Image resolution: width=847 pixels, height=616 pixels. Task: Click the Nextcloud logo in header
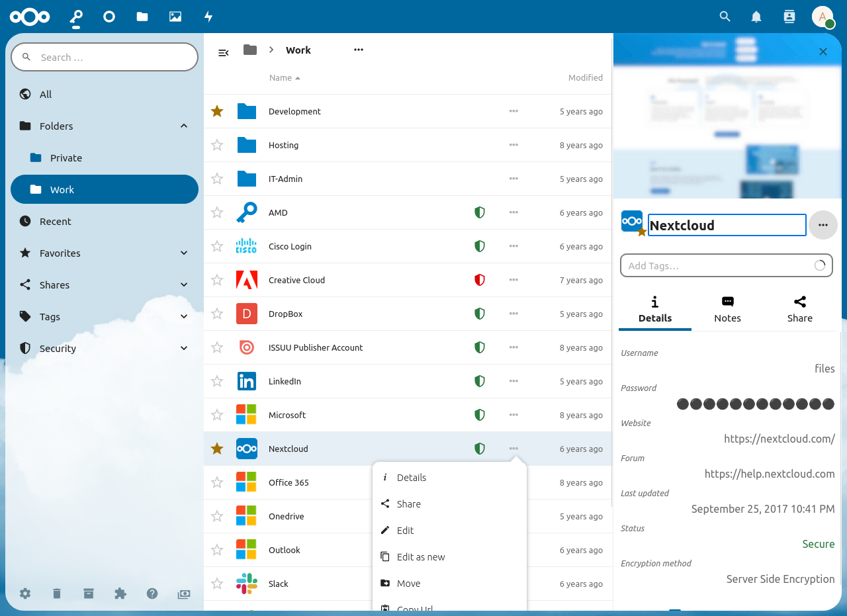30,17
